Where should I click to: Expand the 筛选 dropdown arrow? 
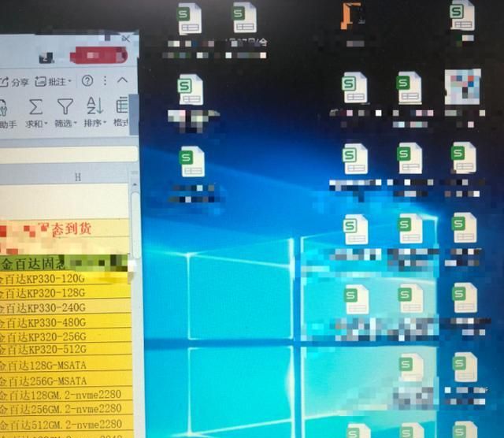[76, 123]
